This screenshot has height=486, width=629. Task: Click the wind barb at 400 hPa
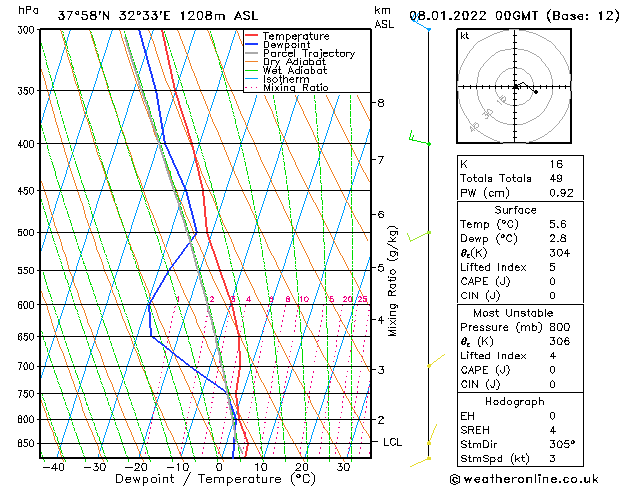pos(419,138)
